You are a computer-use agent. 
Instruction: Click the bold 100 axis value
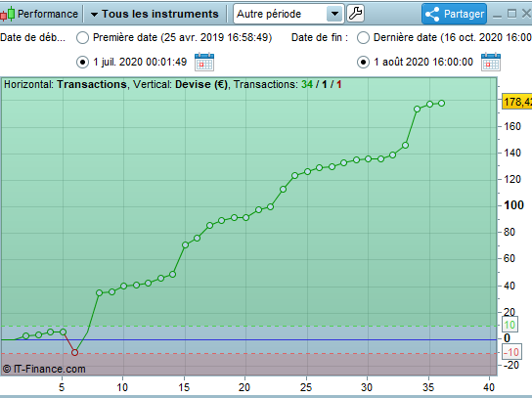point(513,205)
